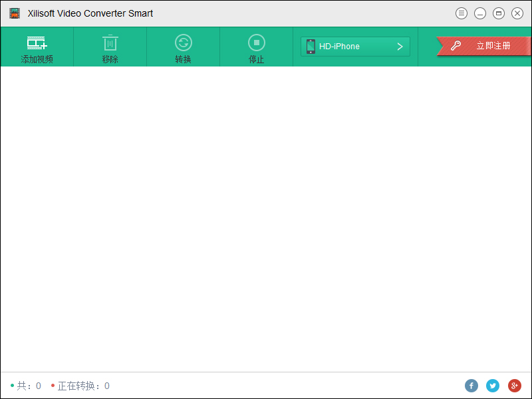Click the Google+ share icon
Screen dimensions: 532x399
(514, 386)
